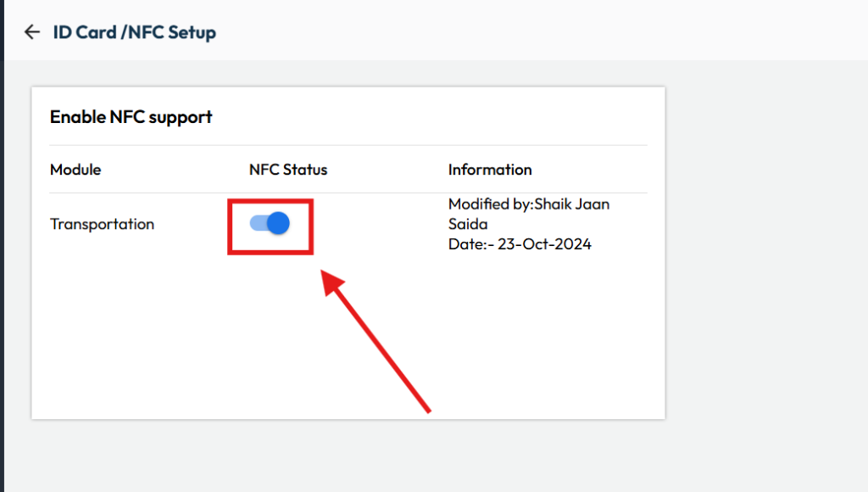Viewport: 868px width, 492px height.
Task: Select the Transportation module row label
Action: coord(102,224)
